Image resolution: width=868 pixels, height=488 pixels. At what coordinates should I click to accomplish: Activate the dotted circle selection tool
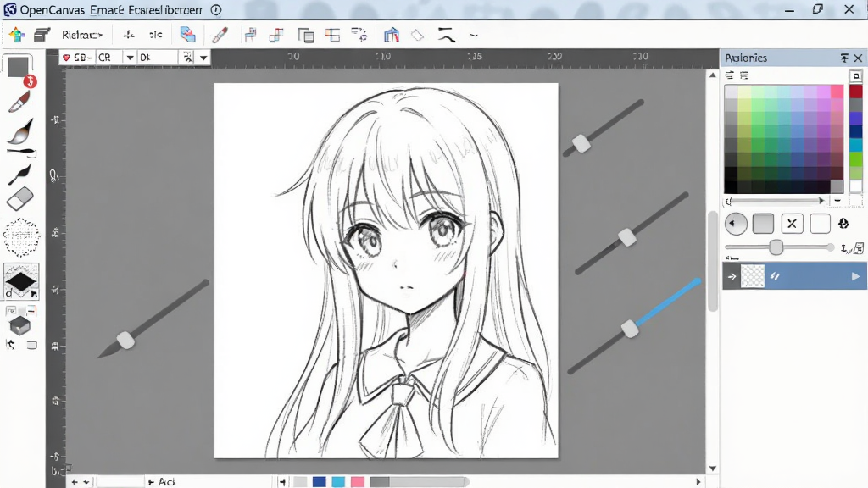tap(21, 237)
